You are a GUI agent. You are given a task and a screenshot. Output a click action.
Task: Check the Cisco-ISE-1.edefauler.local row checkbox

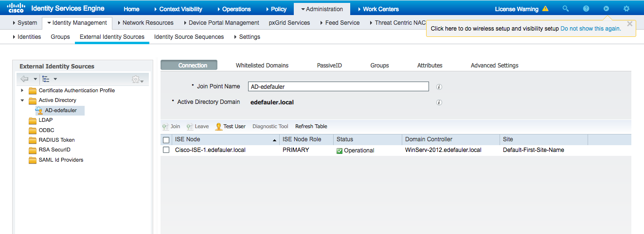(x=166, y=150)
